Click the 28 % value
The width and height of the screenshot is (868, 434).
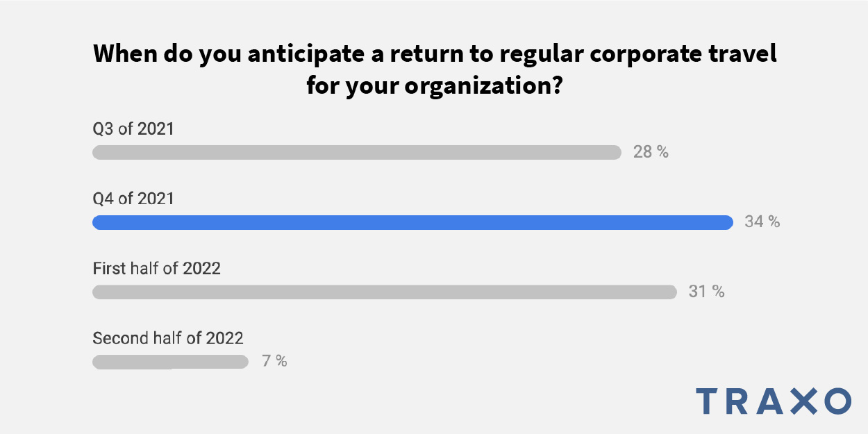(651, 152)
